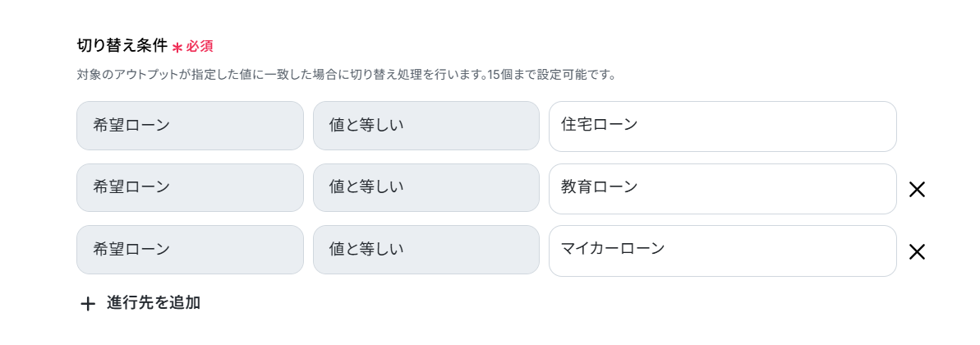Expand 値と等しい operator for 住宅ローン row
Image resolution: width=980 pixels, height=345 pixels.
tap(426, 126)
